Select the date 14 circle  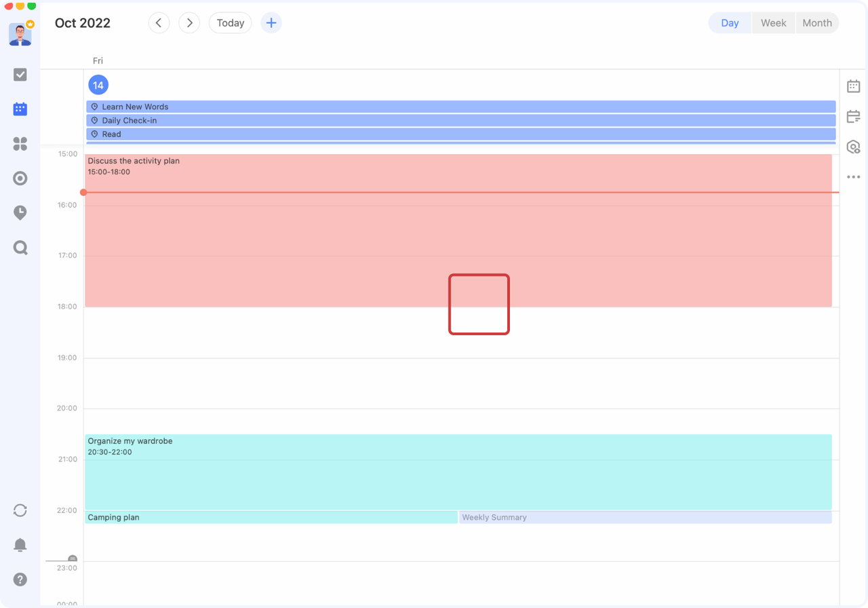point(98,85)
